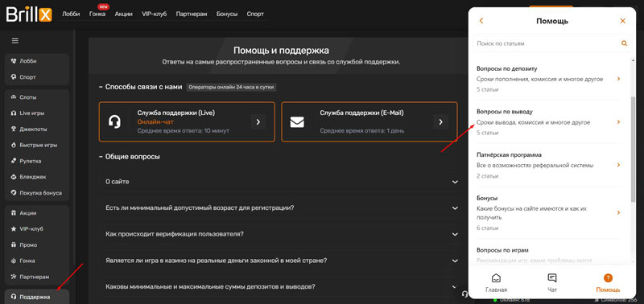Open Бонусы help category in panel
644x304 pixels.
pyautogui.click(x=549, y=212)
